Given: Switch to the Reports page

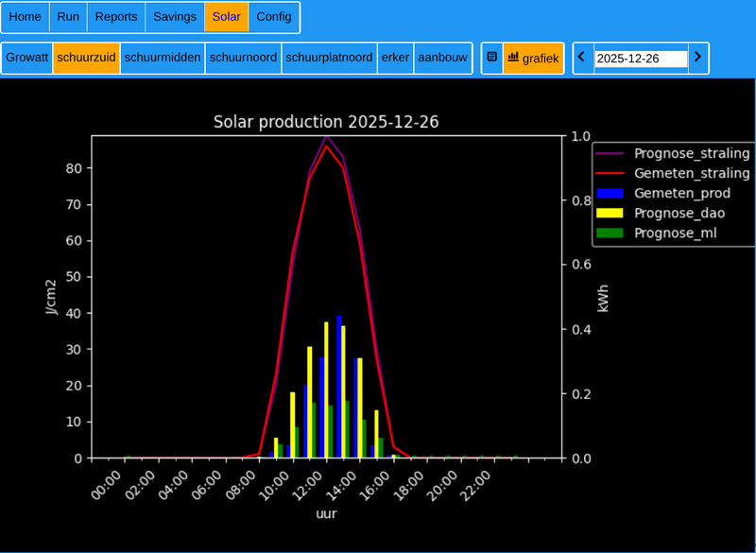Looking at the screenshot, I should [116, 17].
